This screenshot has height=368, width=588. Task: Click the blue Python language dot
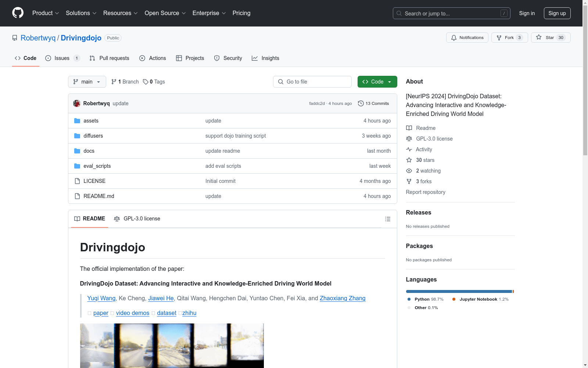coord(409,299)
